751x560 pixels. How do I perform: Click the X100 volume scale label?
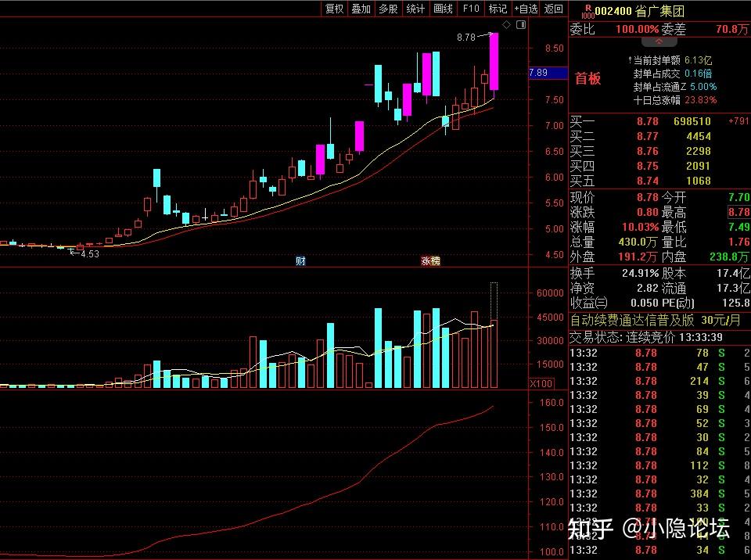540,383
